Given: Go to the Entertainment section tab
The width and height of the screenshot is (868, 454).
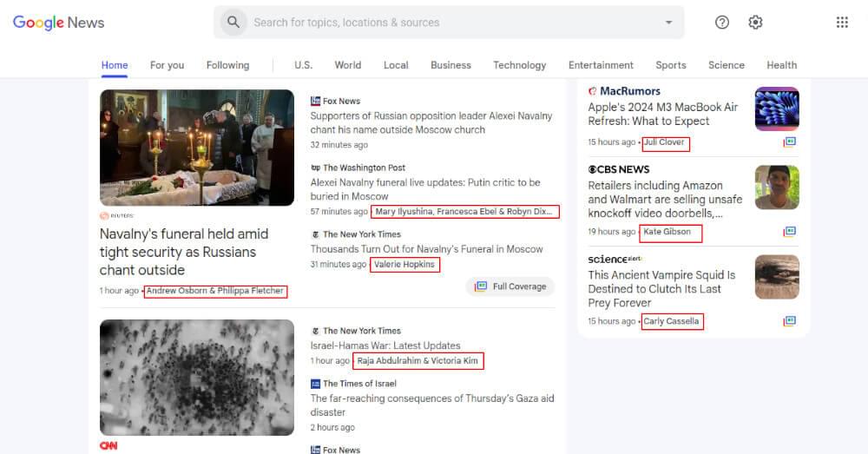Looking at the screenshot, I should (x=601, y=65).
